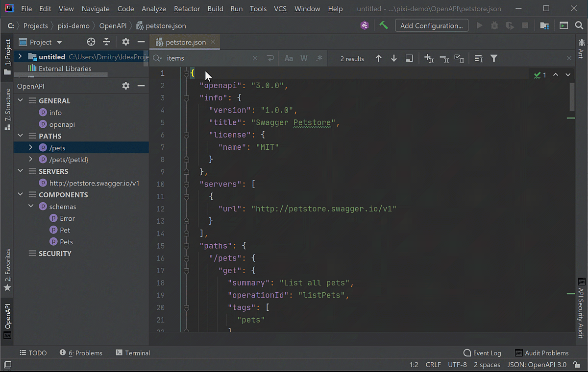
Task: Toggle Words option in search bar
Action: pyautogui.click(x=304, y=58)
